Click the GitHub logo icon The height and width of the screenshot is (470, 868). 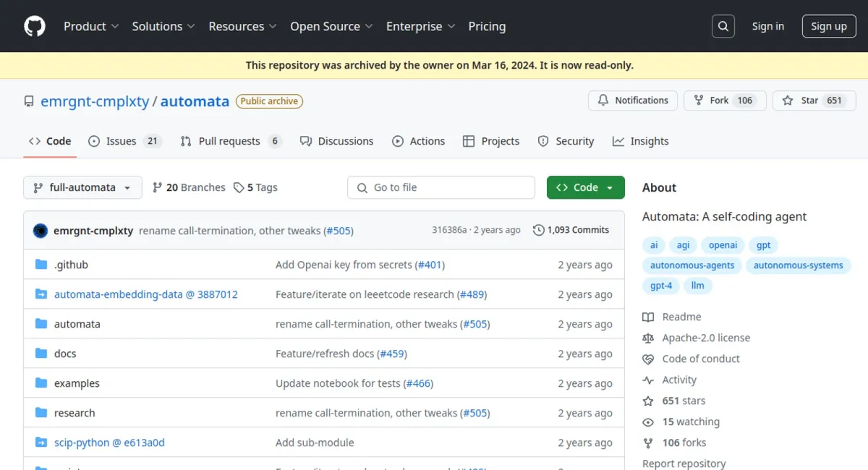pos(34,26)
